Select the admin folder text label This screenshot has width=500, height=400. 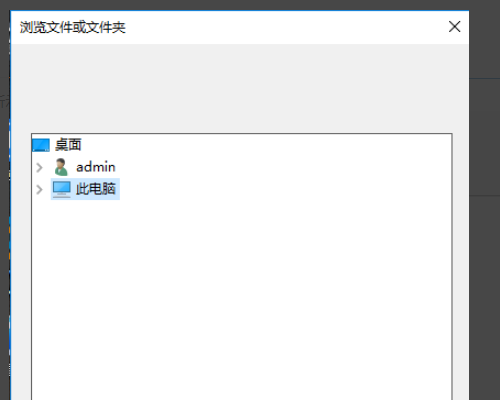tap(96, 167)
